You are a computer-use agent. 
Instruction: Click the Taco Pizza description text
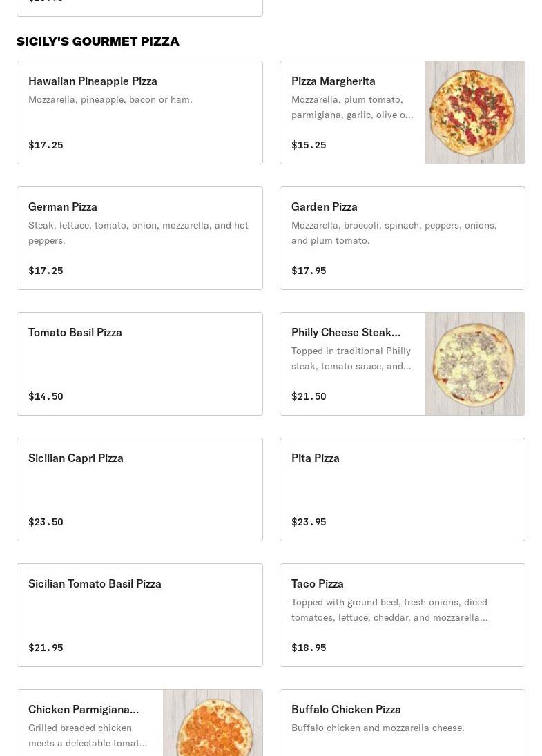389,610
